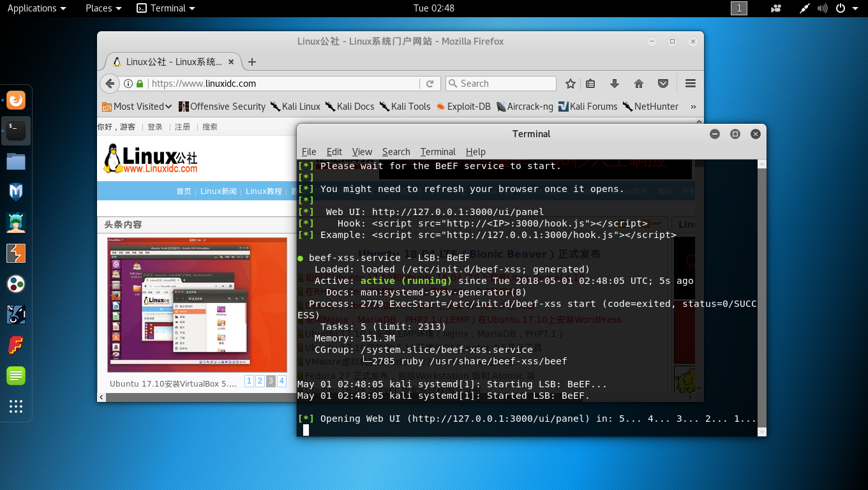The height and width of the screenshot is (490, 868).
Task: Launch Maltego from the dock
Action: point(16,284)
